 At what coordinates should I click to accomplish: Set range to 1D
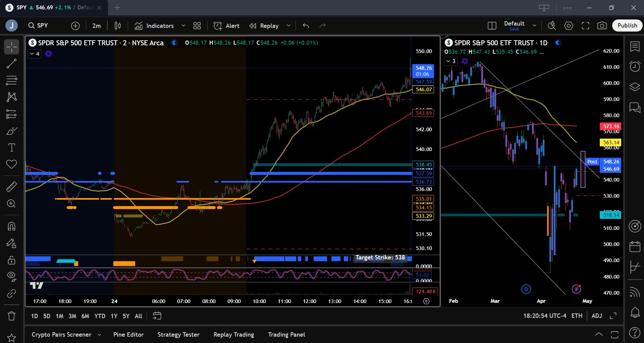34,316
